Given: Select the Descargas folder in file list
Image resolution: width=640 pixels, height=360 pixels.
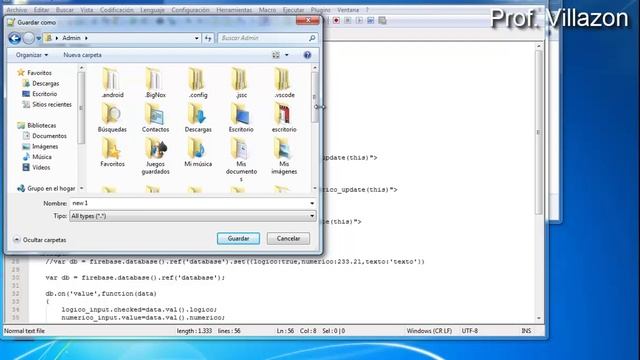Looking at the screenshot, I should (198, 118).
